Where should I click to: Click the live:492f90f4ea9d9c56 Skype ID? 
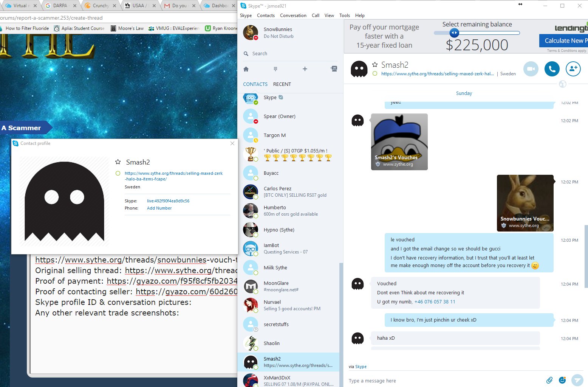point(168,201)
